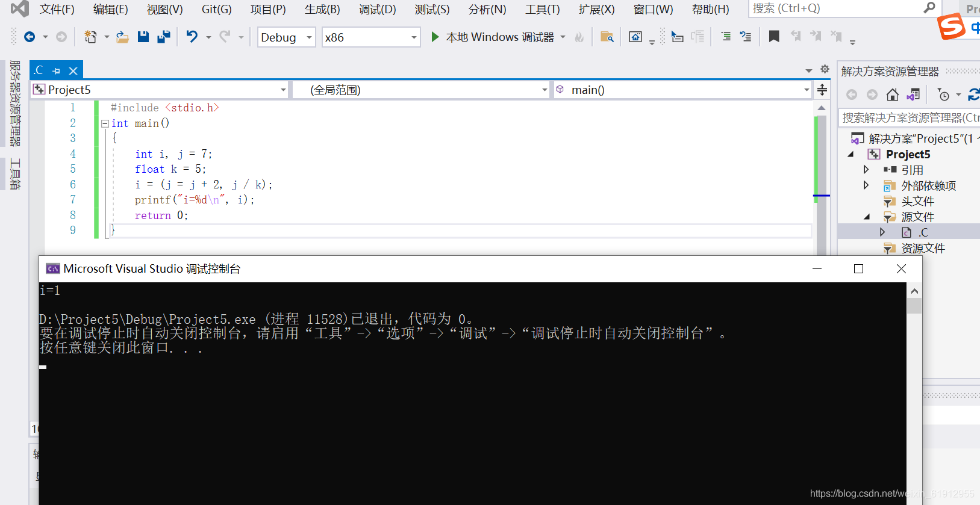Expand the .C file node
Image resolution: width=980 pixels, height=505 pixels.
882,232
